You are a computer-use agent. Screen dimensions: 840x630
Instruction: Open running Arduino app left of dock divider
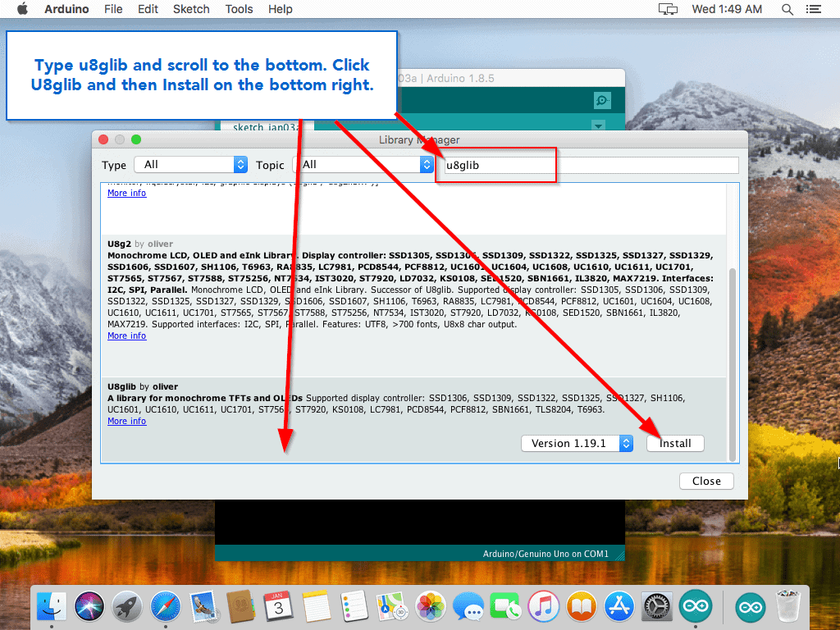click(696, 607)
